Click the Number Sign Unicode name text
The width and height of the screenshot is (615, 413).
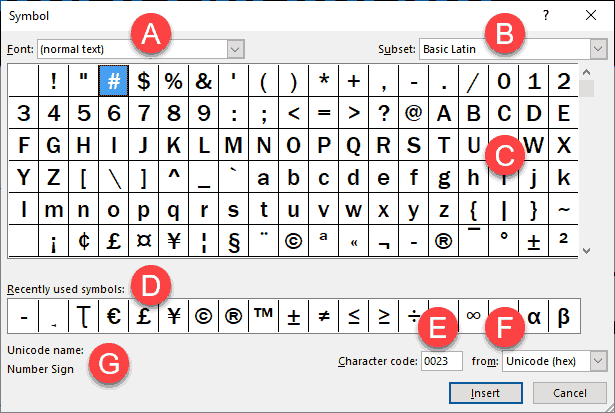[x=40, y=369]
